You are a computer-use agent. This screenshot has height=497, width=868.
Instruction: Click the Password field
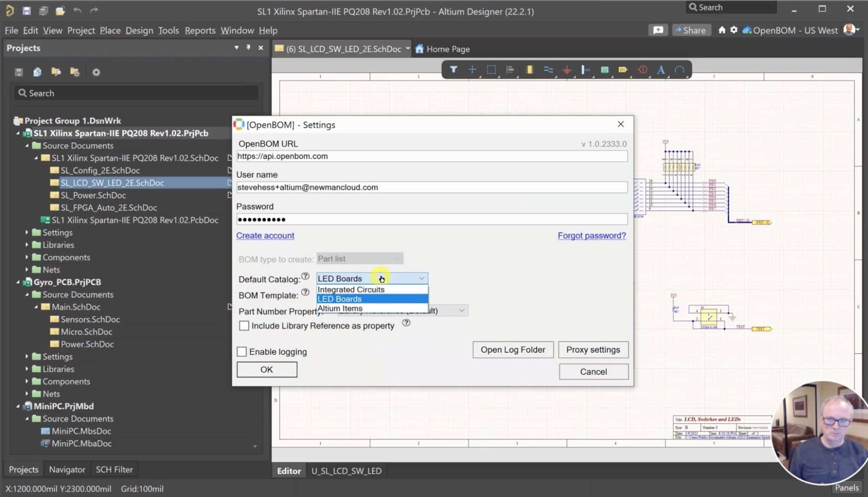432,219
